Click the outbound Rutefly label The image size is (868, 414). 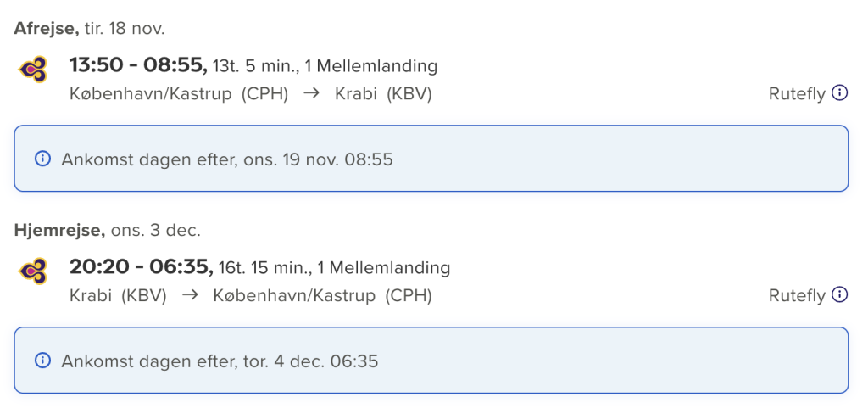797,94
